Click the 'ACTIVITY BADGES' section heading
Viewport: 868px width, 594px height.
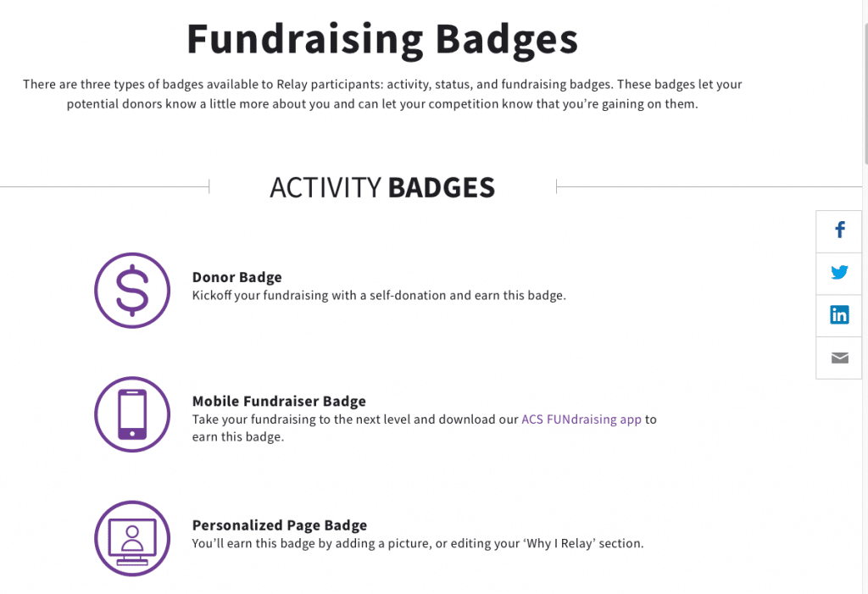(x=381, y=187)
